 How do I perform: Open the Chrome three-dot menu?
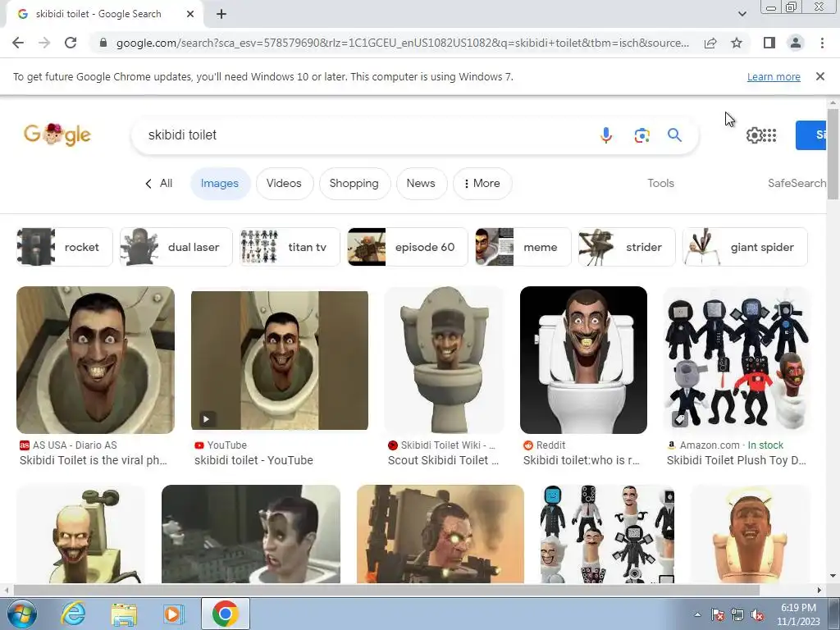point(822,43)
